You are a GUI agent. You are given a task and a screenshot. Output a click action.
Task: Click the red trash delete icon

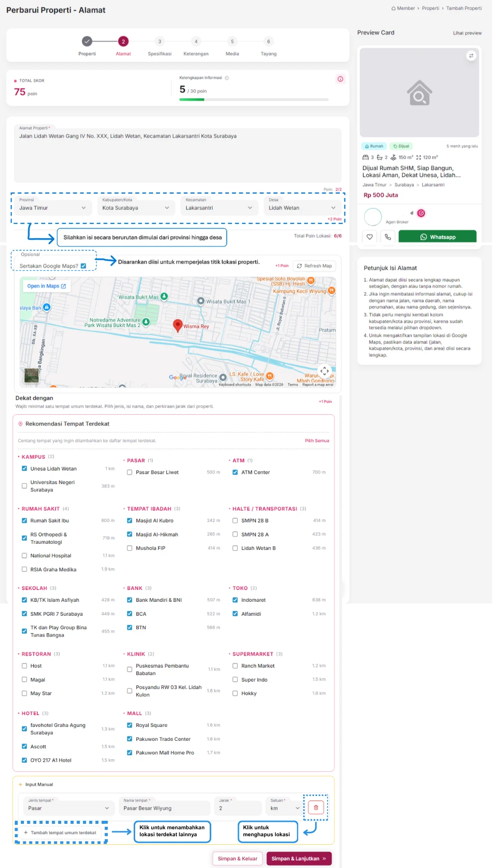pyautogui.click(x=316, y=807)
